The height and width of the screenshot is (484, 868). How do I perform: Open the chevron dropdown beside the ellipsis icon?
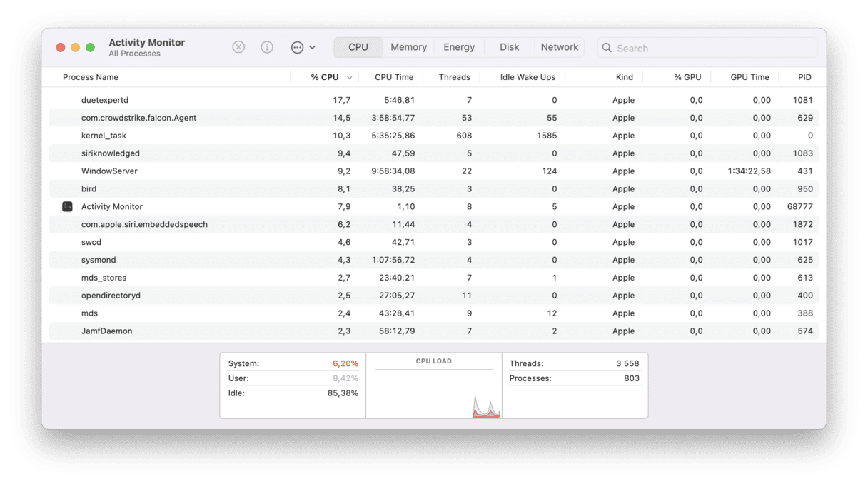(x=312, y=47)
